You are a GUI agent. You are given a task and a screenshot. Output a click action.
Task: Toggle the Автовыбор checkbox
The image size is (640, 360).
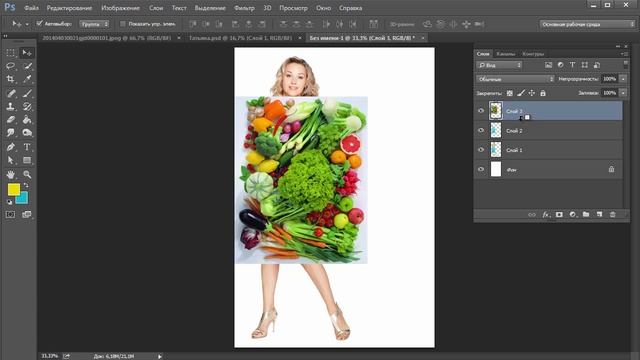coord(40,24)
